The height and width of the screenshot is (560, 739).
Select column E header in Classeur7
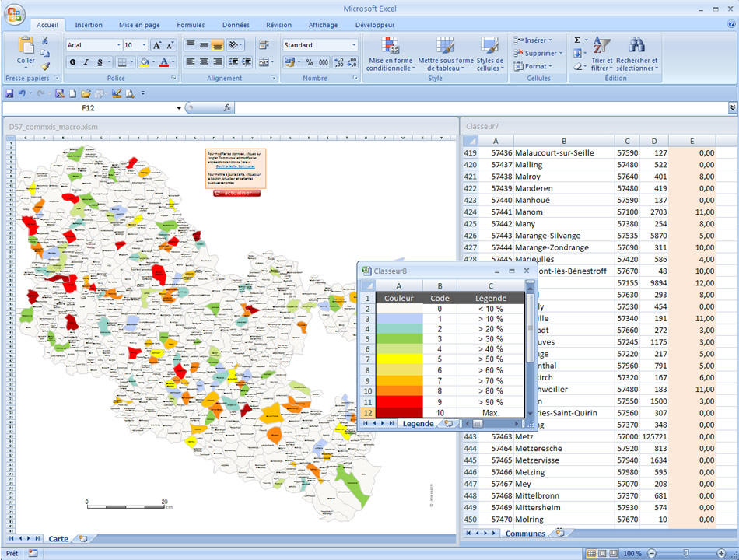692,141
